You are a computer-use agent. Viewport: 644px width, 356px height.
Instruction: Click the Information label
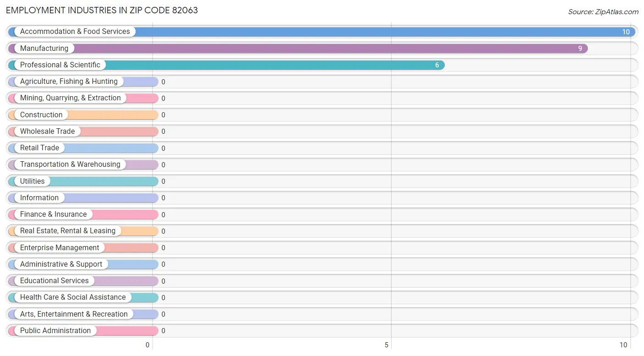click(39, 198)
